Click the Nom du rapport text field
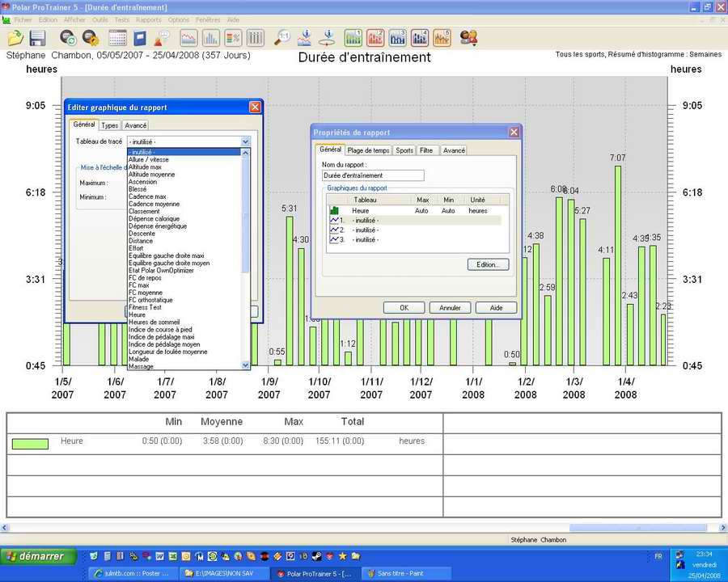 point(373,175)
